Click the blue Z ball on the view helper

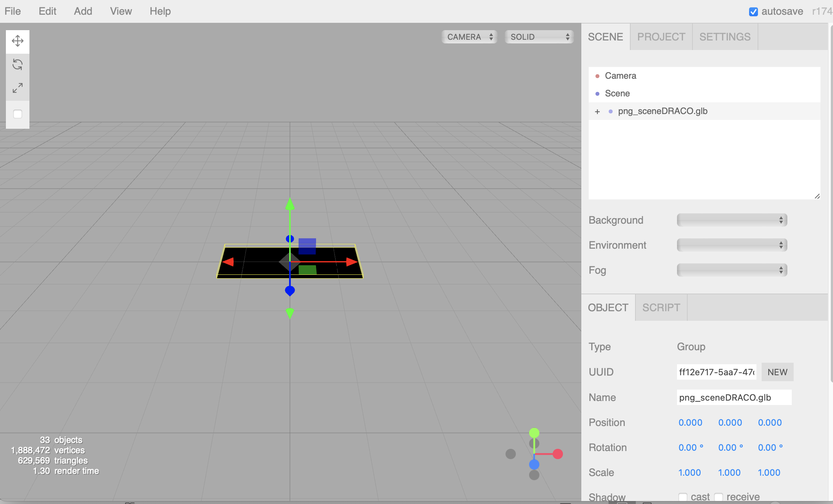click(534, 464)
